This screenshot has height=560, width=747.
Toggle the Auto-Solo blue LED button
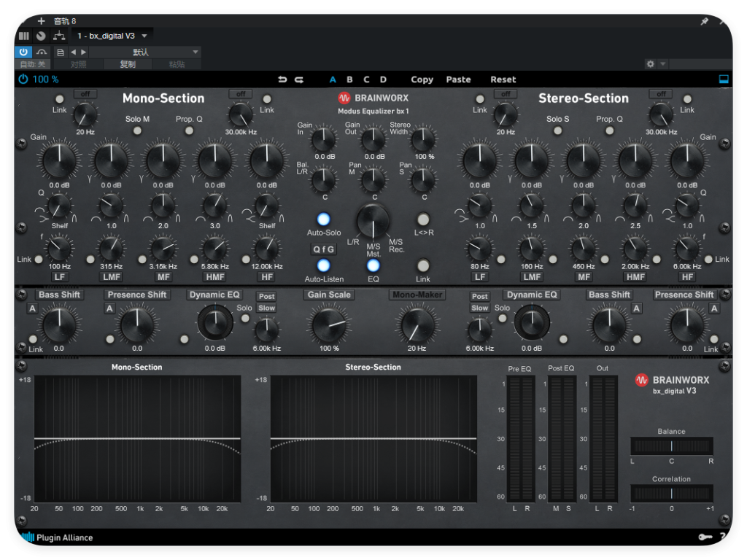pos(323,219)
